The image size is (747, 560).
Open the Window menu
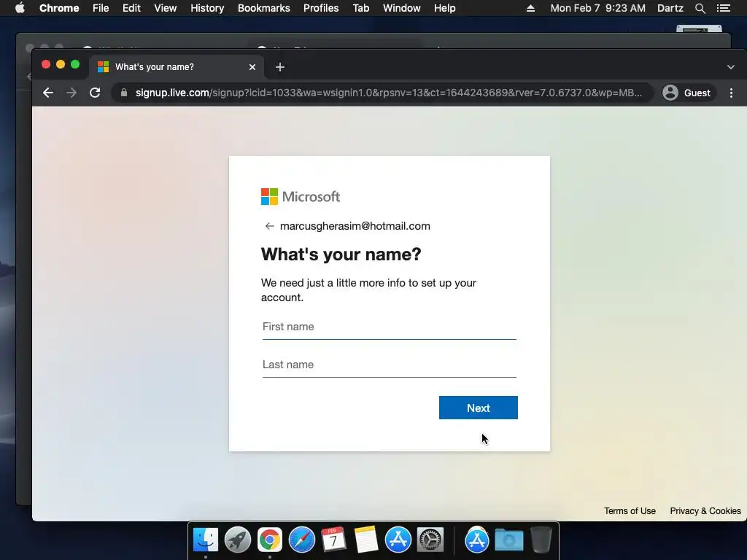click(402, 8)
